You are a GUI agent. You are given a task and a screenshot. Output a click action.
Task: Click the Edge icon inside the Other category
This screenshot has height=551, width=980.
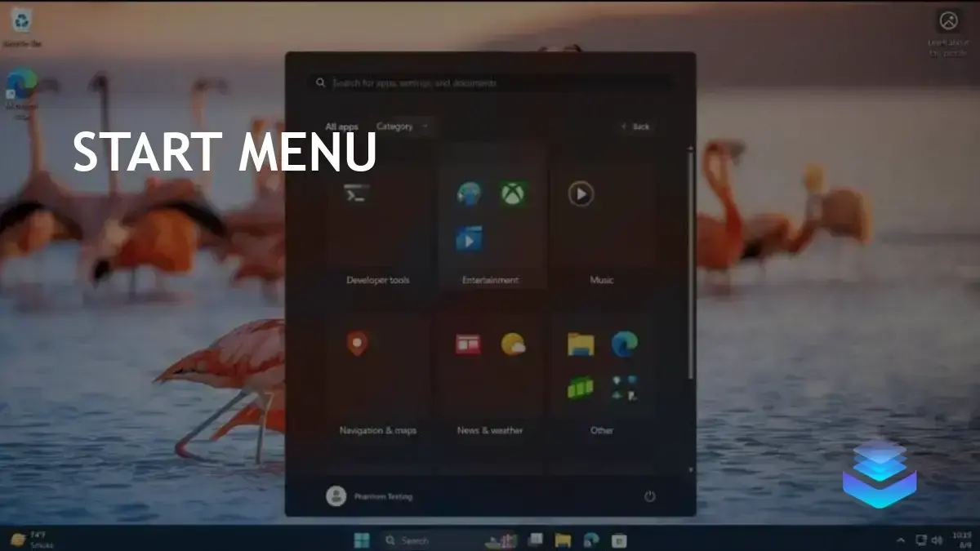(x=624, y=345)
